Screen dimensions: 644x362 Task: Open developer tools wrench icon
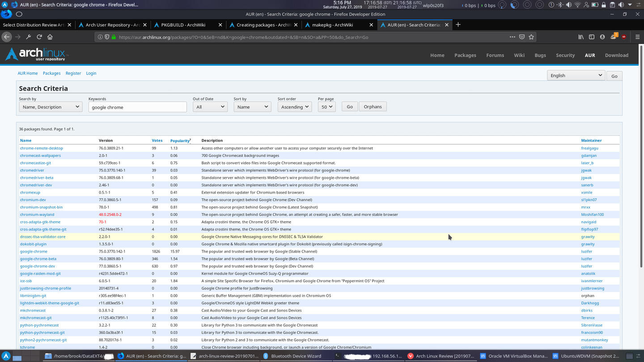click(29, 37)
